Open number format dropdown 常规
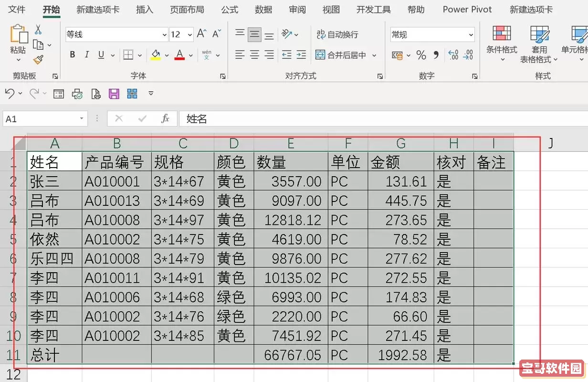This screenshot has width=588, height=382. [x=471, y=34]
